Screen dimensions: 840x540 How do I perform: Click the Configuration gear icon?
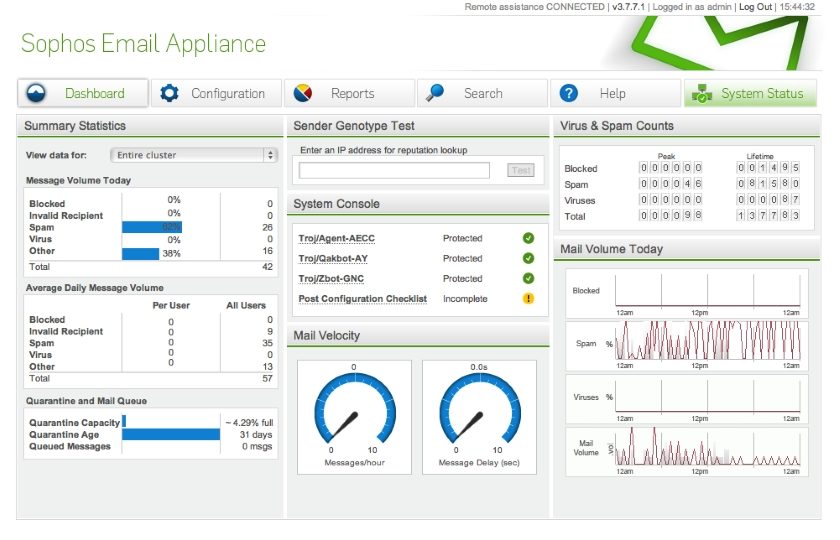169,93
